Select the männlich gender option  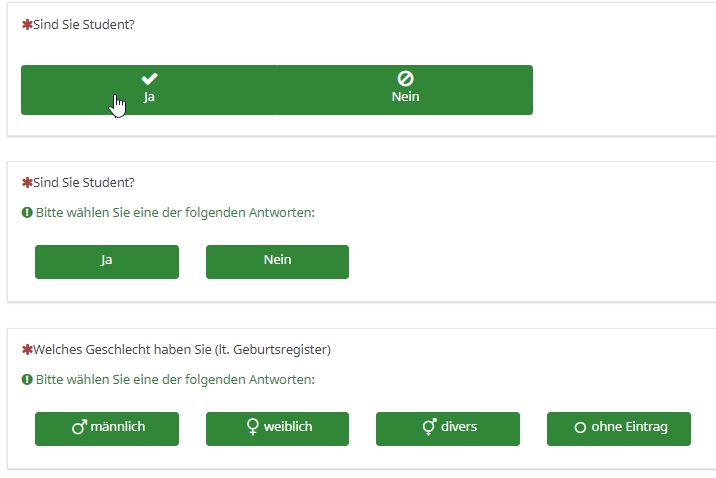[x=107, y=428]
